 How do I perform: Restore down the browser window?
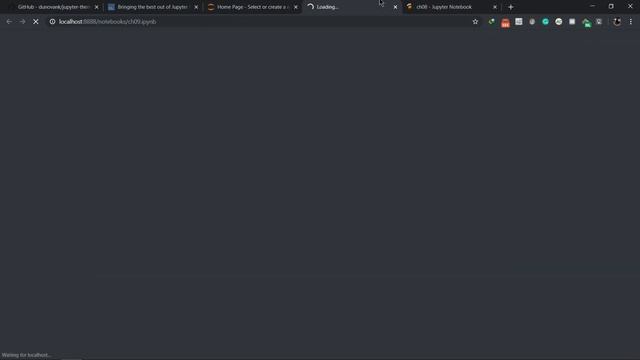pos(611,6)
